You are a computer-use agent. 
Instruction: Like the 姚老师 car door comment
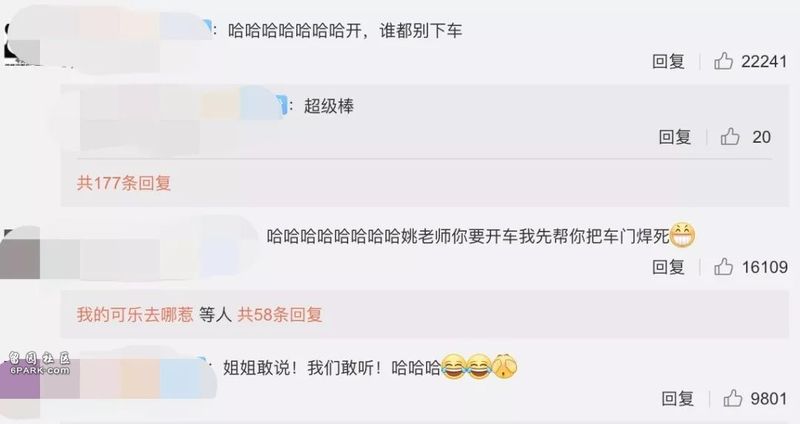tap(723, 266)
